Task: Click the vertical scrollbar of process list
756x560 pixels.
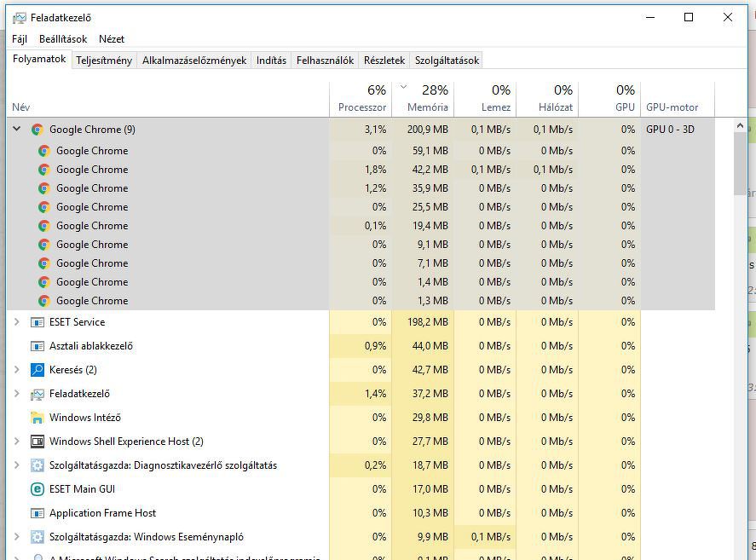Action: (740, 162)
